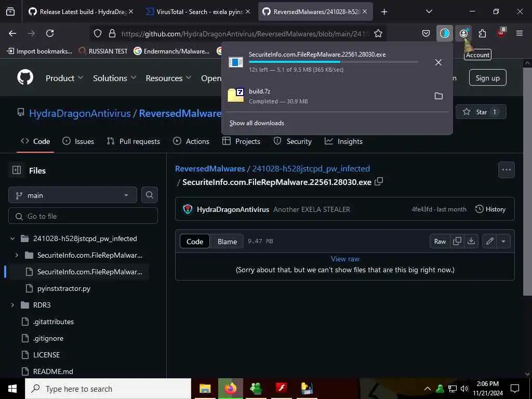Expand the Product menu
Screen dimensions: 532x399
(x=64, y=78)
